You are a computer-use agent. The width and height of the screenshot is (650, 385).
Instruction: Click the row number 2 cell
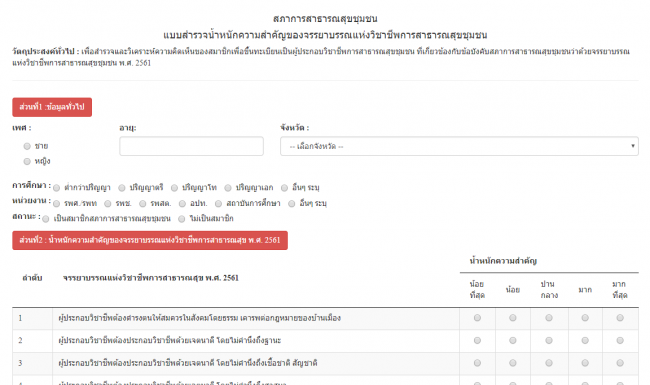32,341
